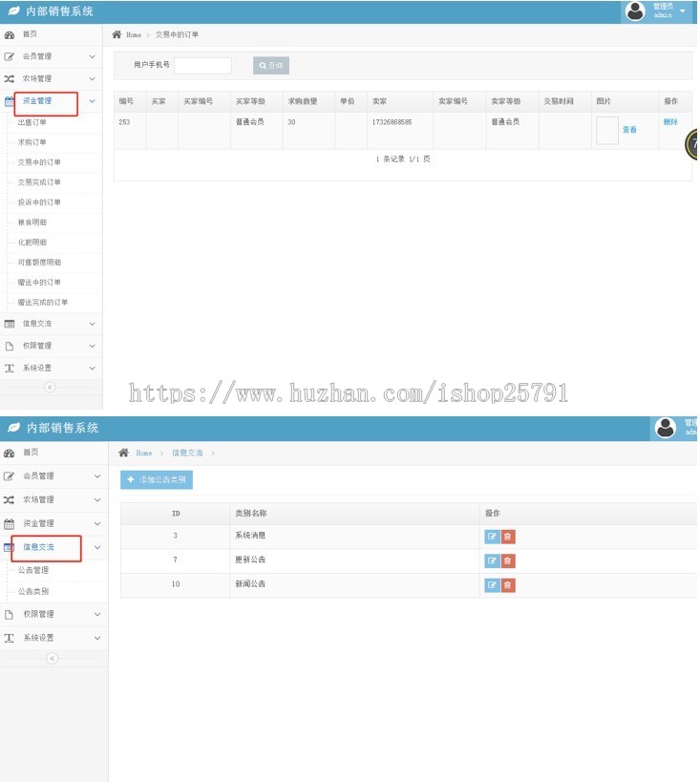Open the 可售额度明细 submenu item

pos(39,262)
